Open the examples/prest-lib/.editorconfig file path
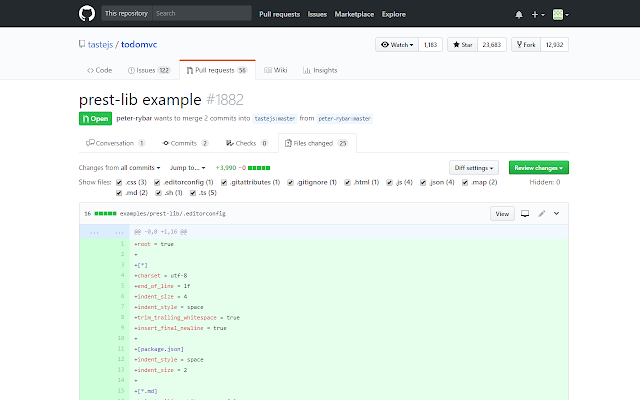Image resolution: width=640 pixels, height=400 pixels. coord(173,213)
